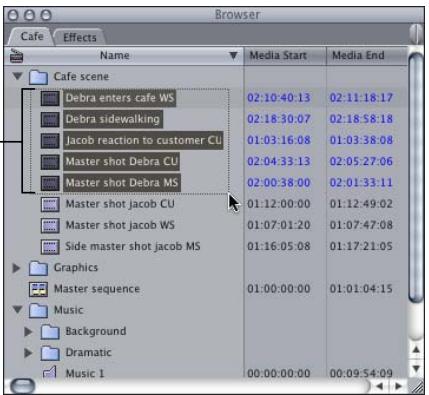
Task: Switch to the Effects tab
Action: pos(80,37)
